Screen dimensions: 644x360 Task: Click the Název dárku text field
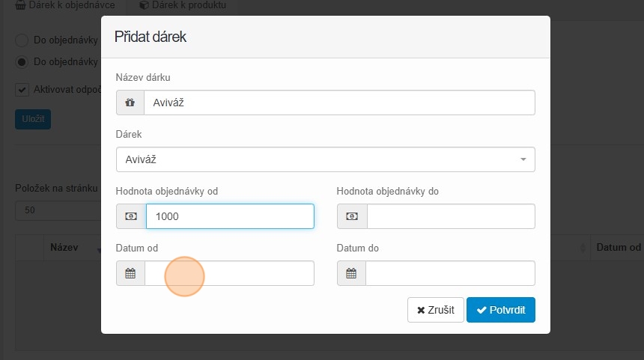[x=339, y=103]
